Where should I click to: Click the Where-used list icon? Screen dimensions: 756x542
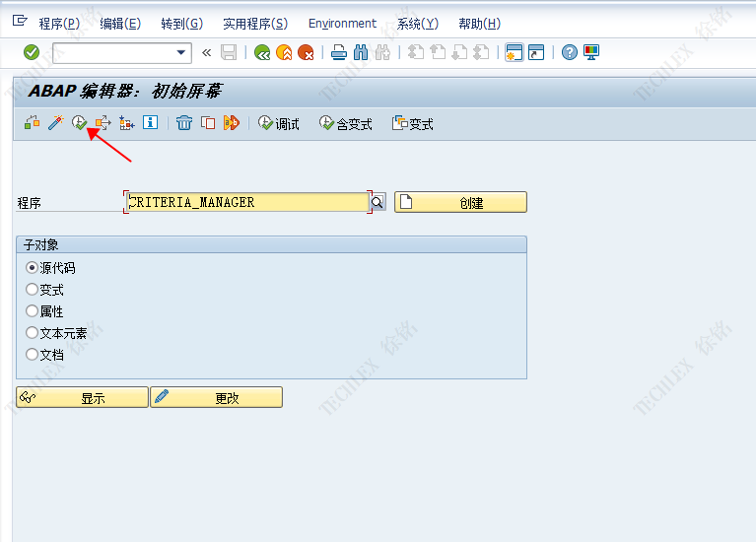(126, 123)
